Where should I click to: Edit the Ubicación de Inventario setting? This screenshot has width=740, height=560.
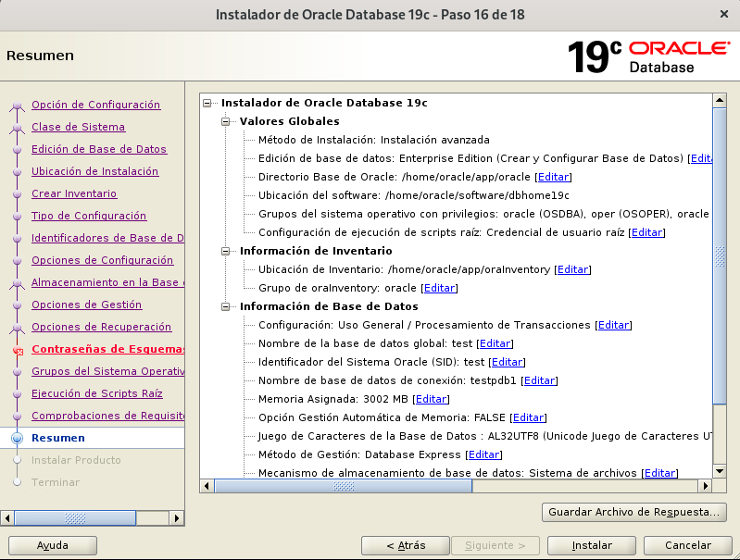click(x=572, y=269)
